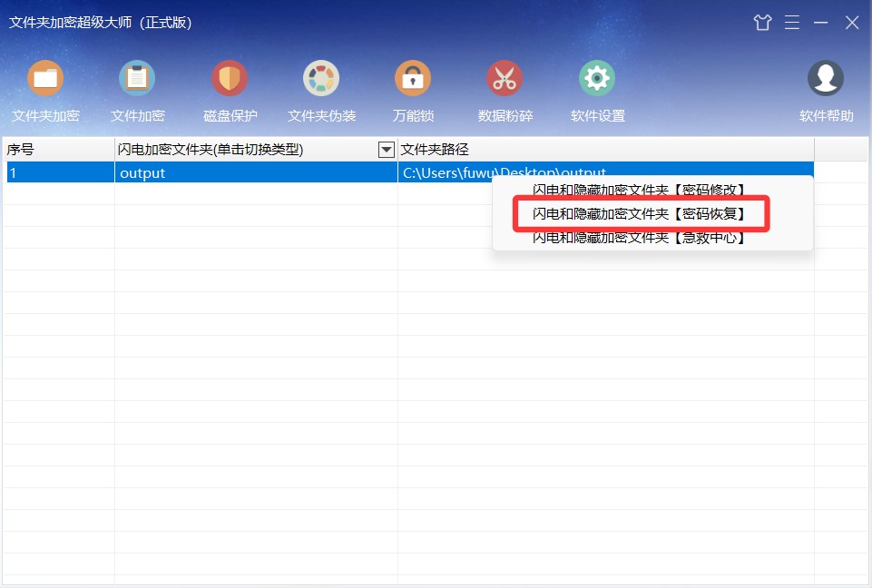Choose 闪电和隐藏加密文件夹【密码修改】 menu entry

pos(639,190)
